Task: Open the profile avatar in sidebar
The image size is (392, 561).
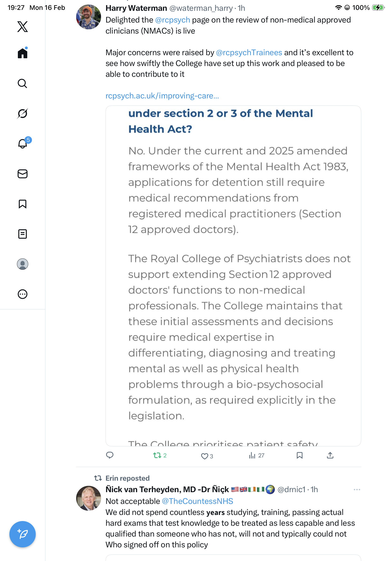Action: point(23,264)
